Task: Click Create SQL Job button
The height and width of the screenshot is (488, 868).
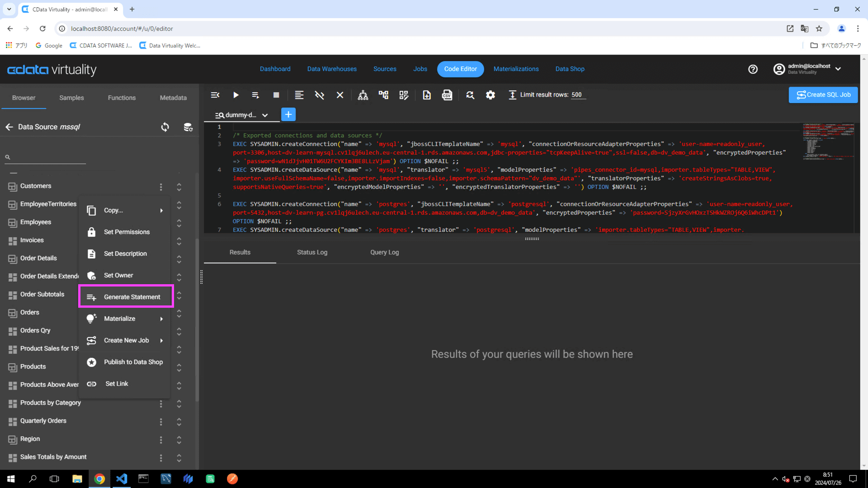Action: click(x=823, y=95)
